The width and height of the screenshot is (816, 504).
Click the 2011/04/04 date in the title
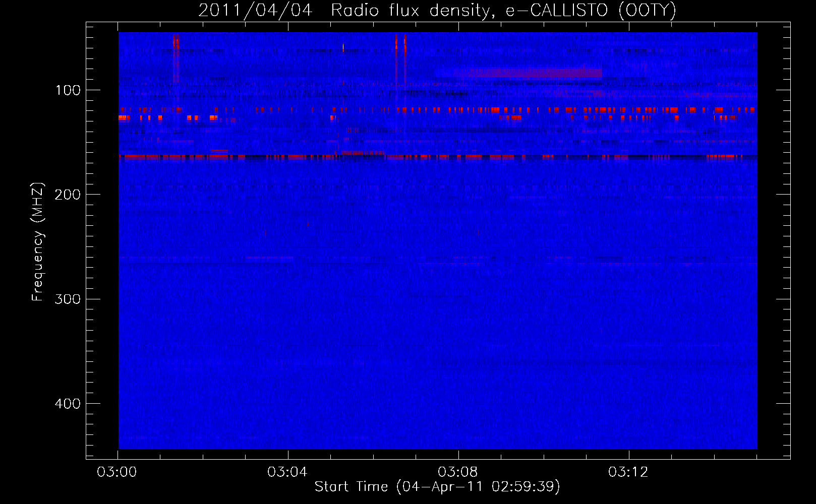(x=255, y=10)
